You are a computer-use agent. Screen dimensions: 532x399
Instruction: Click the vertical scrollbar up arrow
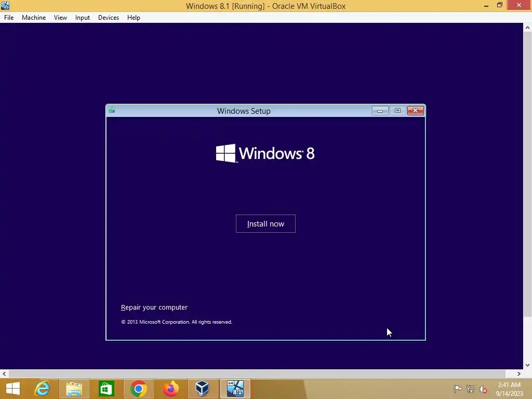tap(527, 28)
